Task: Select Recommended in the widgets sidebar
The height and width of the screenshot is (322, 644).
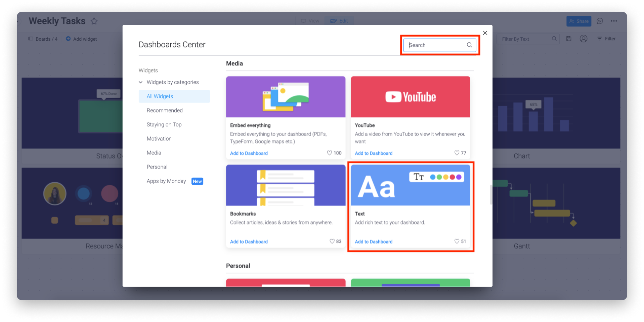Action: (x=165, y=110)
